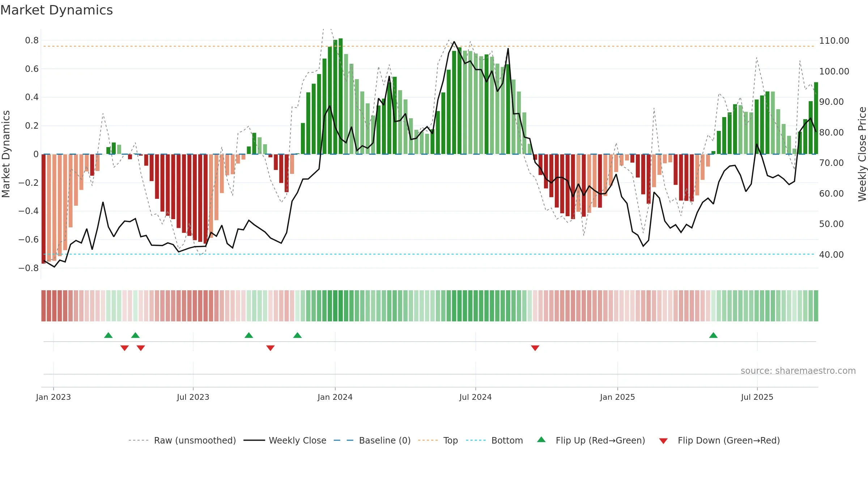Click the 110.00 price axis label
Screen dimensions: 868x488
(x=834, y=40)
